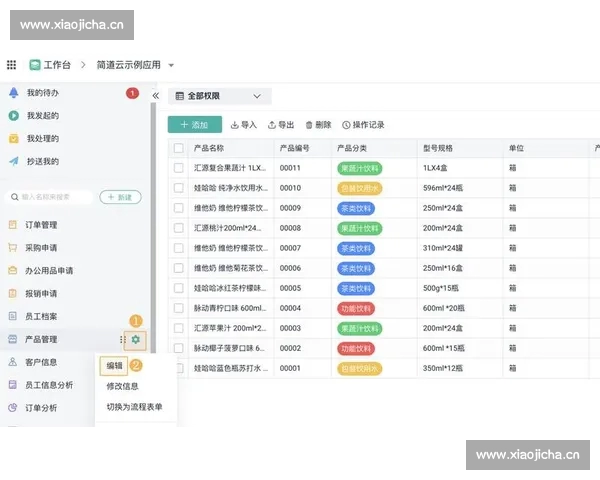Click the 新建 button in sidebar
This screenshot has height=480, width=600.
coord(121,197)
